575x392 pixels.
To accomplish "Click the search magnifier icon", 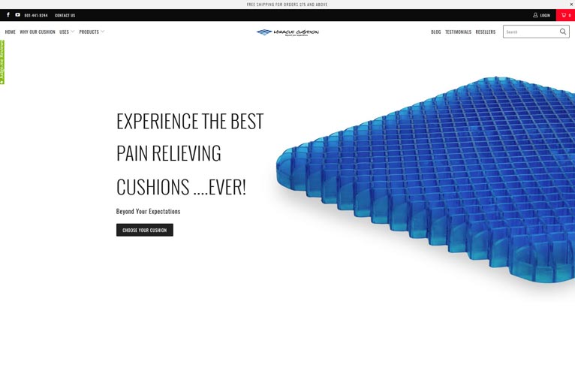I will click(563, 32).
